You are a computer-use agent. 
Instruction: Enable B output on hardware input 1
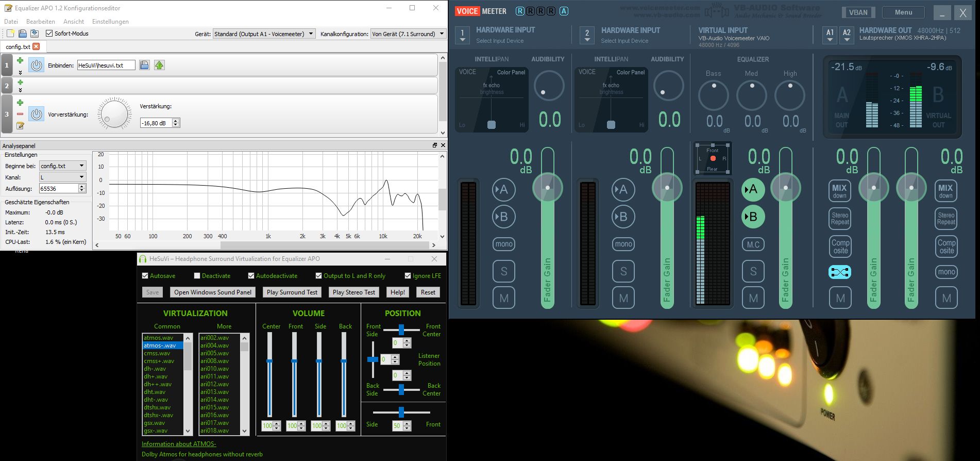[503, 217]
